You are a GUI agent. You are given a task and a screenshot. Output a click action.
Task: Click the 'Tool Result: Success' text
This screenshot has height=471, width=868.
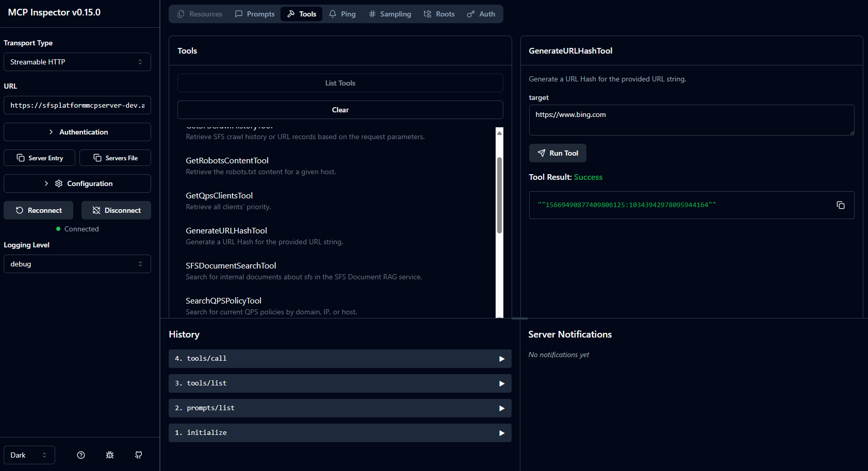point(565,177)
